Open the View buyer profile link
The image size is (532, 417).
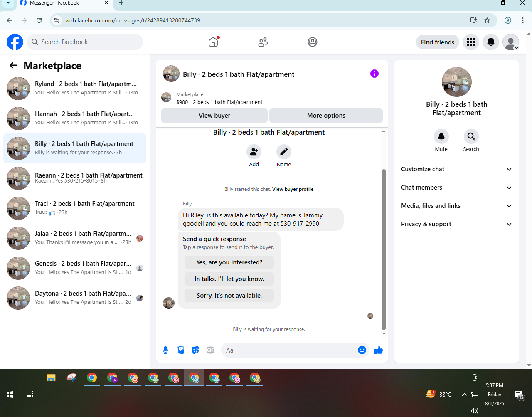coord(293,189)
